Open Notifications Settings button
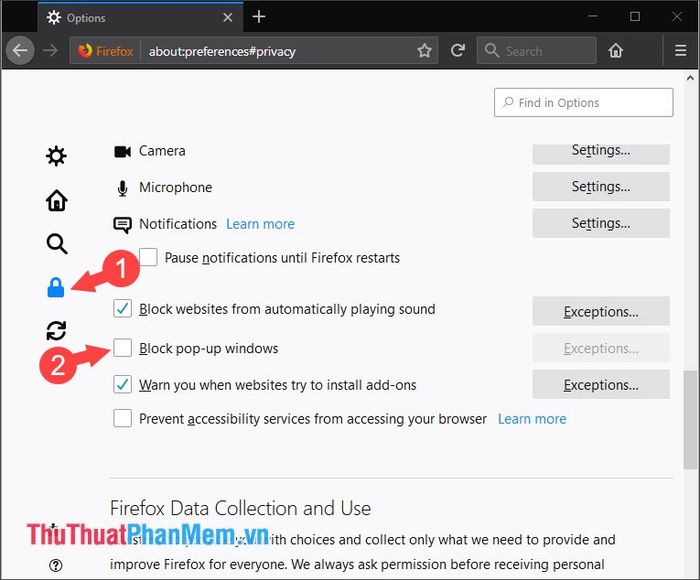This screenshot has height=580, width=700. [601, 223]
